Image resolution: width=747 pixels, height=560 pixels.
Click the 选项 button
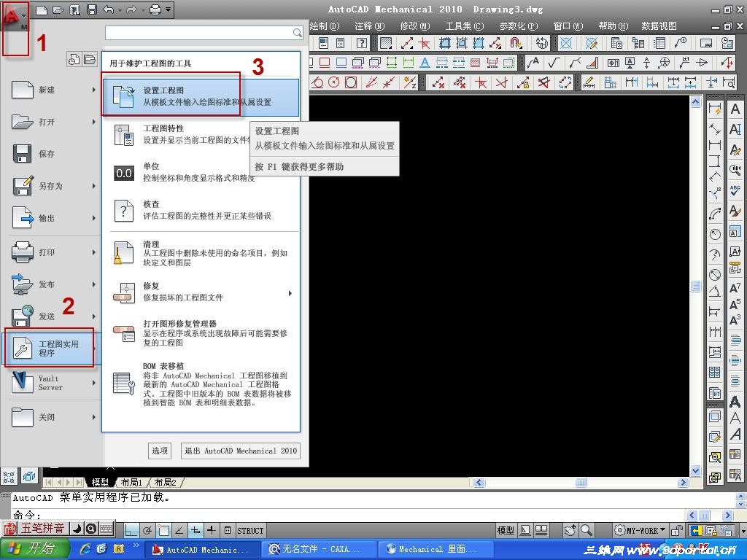(160, 451)
